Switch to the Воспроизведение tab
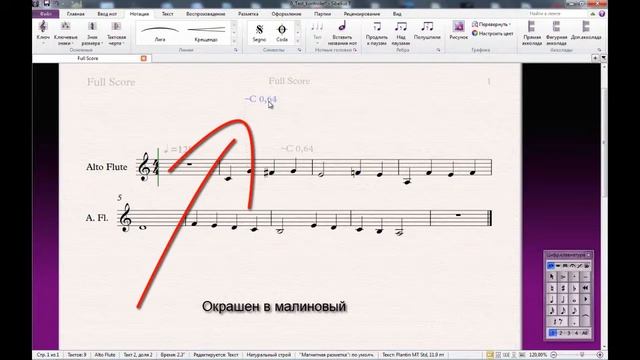This screenshot has height=360, width=640. point(206,14)
